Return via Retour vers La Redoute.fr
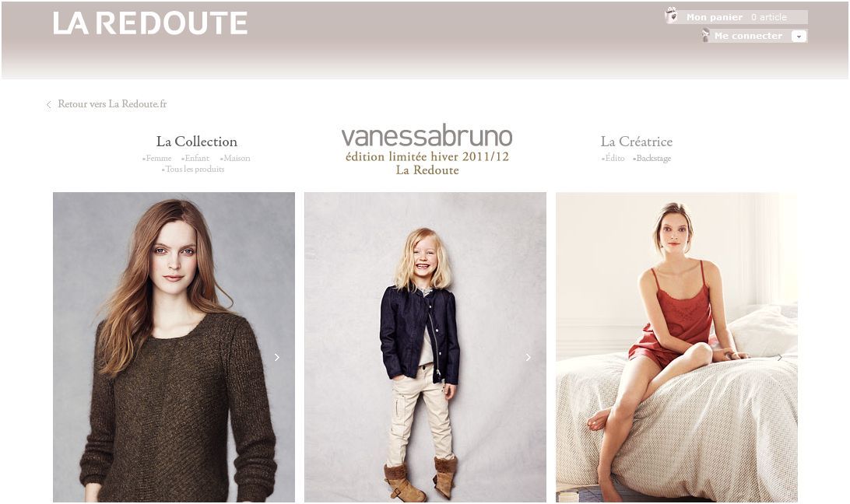The height and width of the screenshot is (504, 850). click(x=112, y=104)
